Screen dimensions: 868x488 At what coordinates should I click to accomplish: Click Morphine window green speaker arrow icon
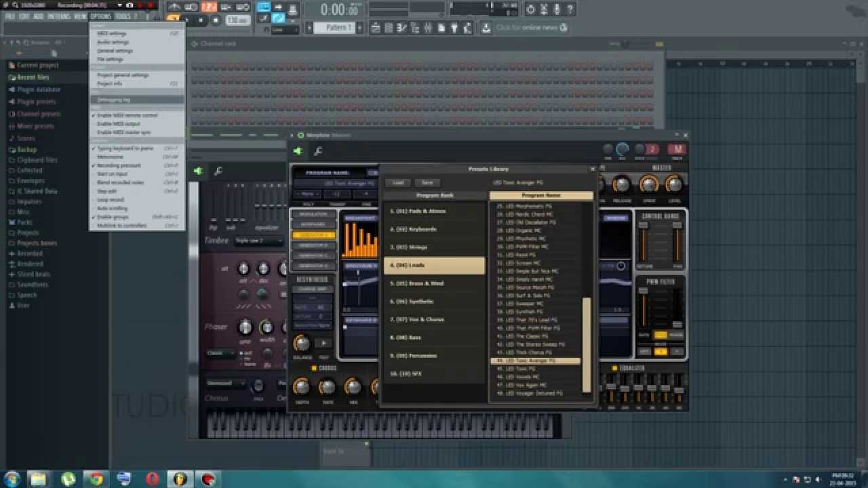click(x=298, y=151)
